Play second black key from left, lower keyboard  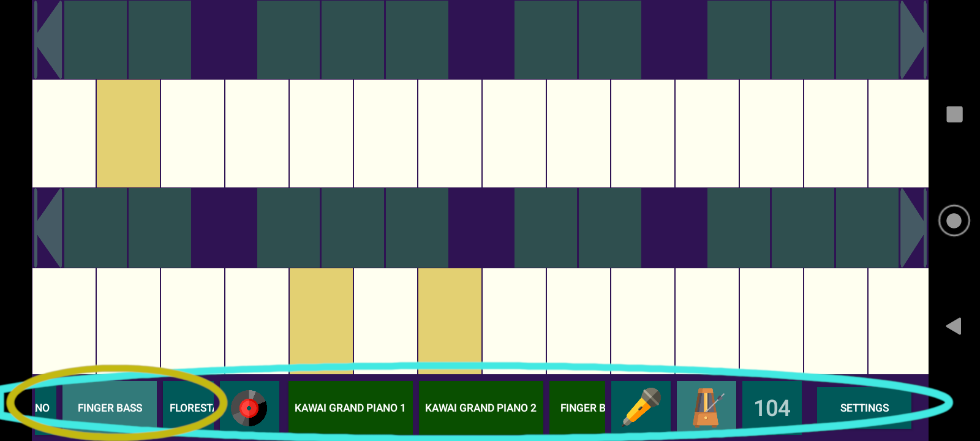[160, 228]
